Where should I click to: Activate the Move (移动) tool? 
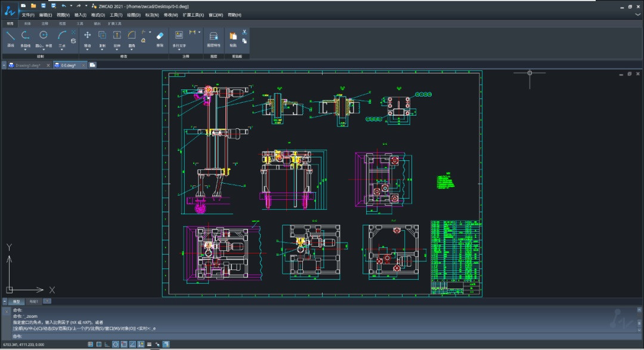[x=88, y=38]
